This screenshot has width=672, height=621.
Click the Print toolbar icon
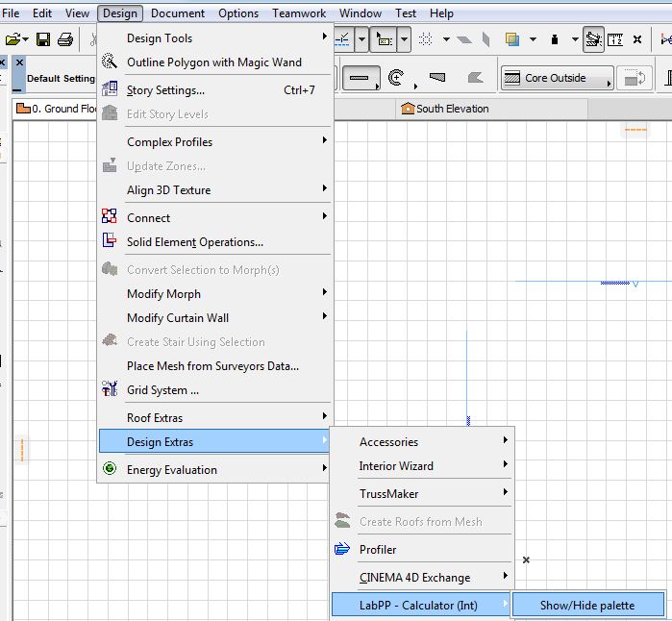65,39
